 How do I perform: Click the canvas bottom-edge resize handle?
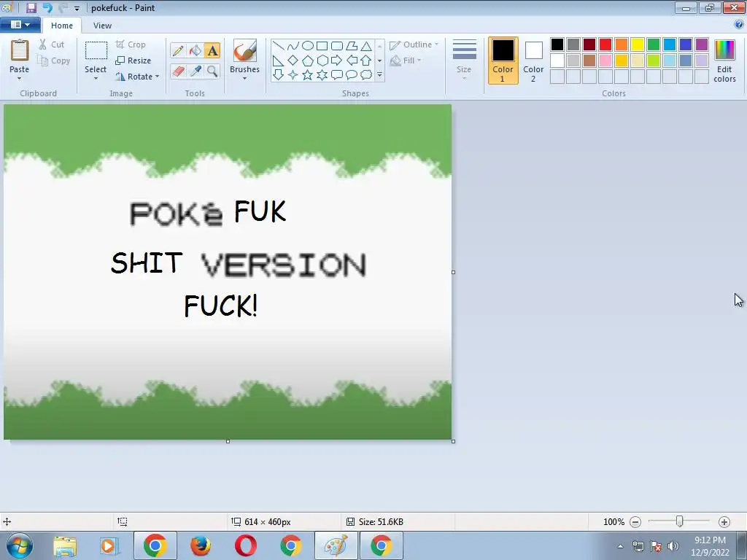(228, 441)
